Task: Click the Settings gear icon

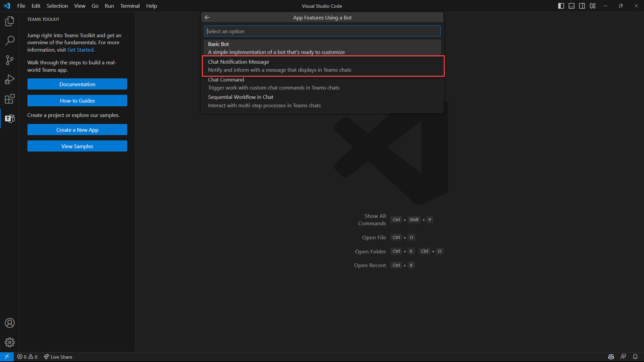Action: click(9, 342)
